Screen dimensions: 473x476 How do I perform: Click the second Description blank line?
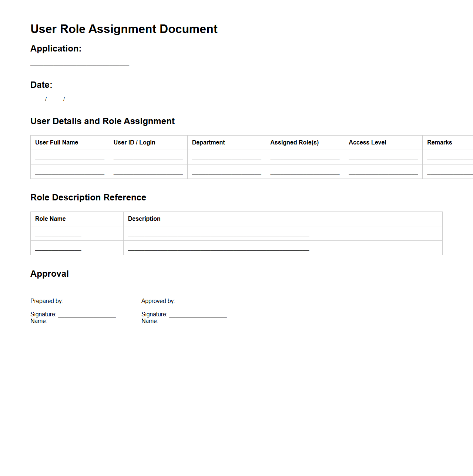pyautogui.click(x=218, y=249)
